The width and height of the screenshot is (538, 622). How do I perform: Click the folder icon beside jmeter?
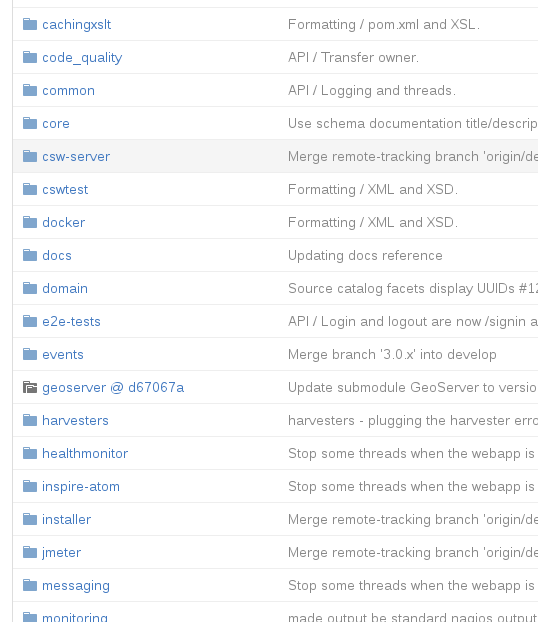click(x=30, y=551)
